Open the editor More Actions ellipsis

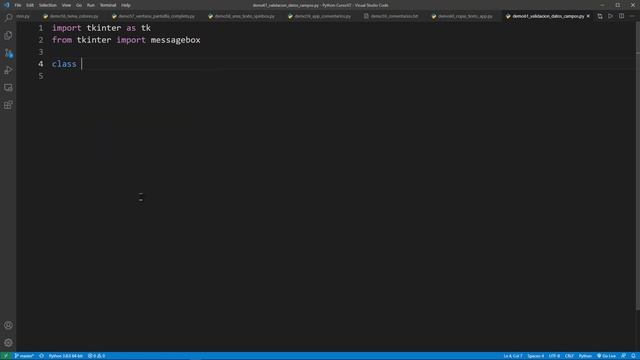tap(632, 16)
